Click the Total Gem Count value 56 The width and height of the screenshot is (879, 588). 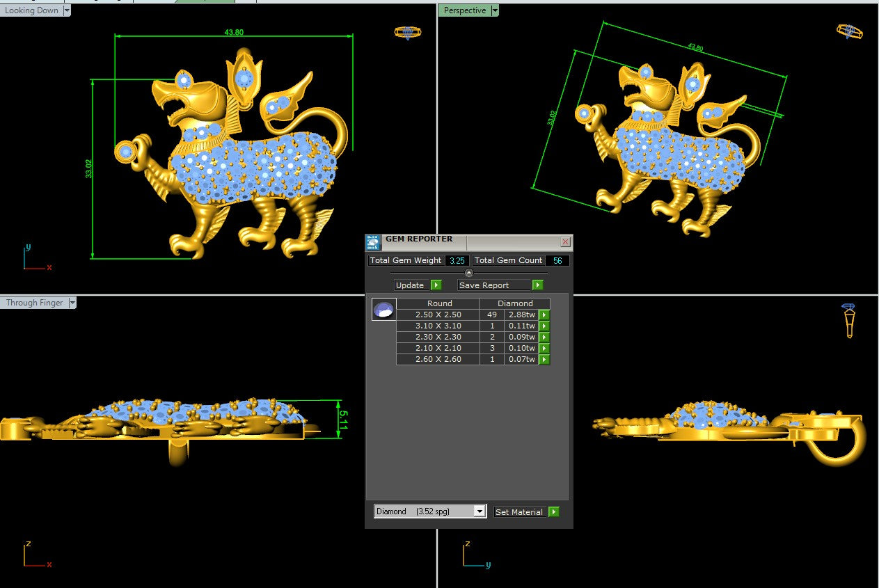pyautogui.click(x=557, y=260)
